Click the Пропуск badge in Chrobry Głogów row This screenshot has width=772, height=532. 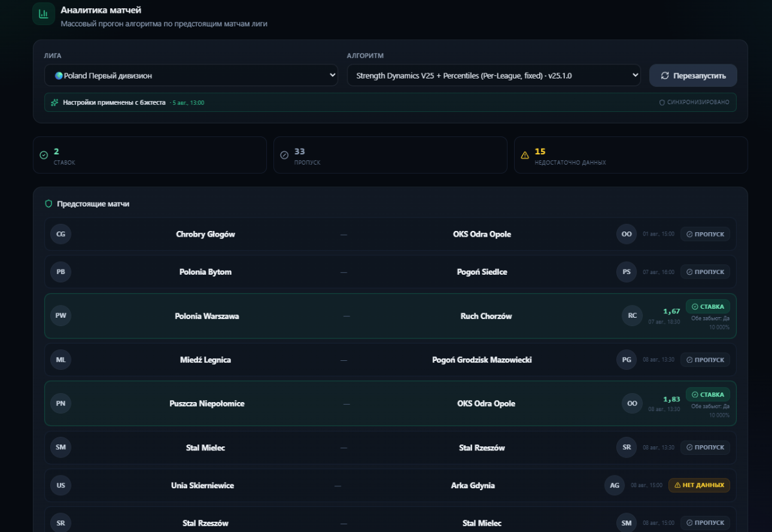705,234
